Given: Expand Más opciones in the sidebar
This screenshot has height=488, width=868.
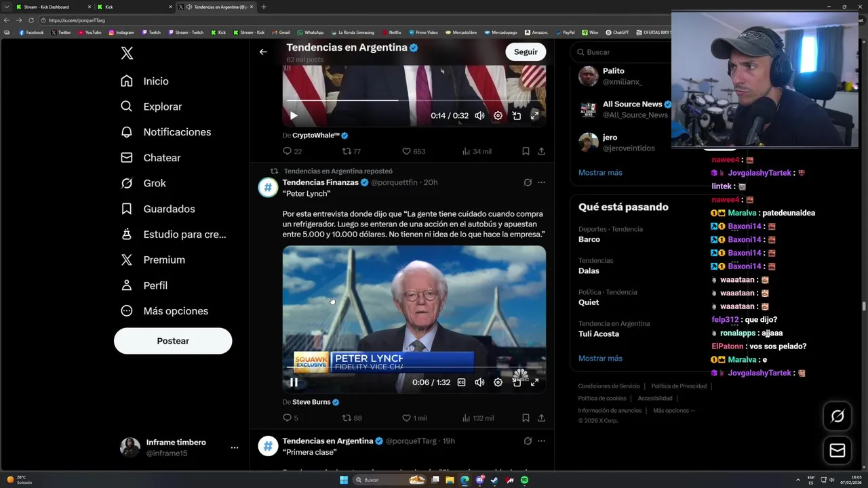Looking at the screenshot, I should point(164,311).
